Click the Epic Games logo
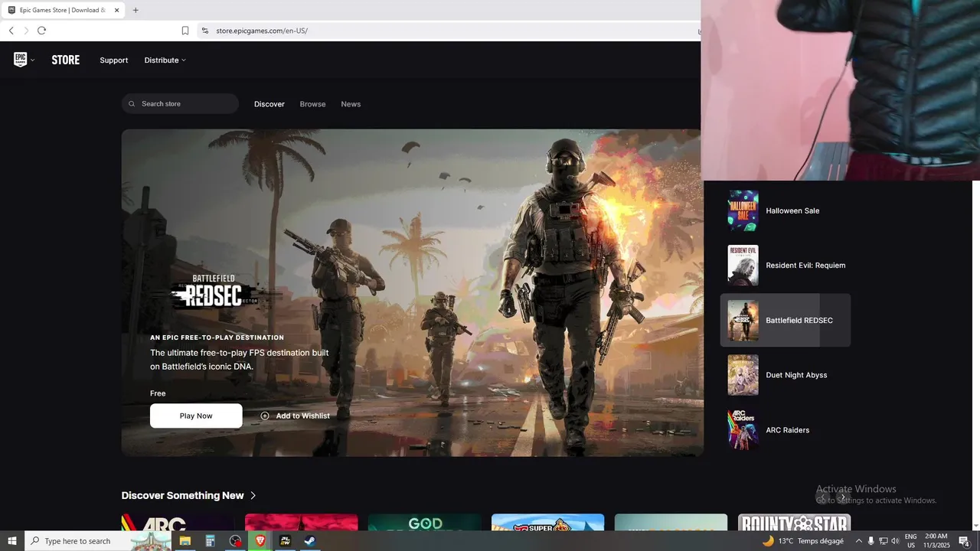 point(21,60)
